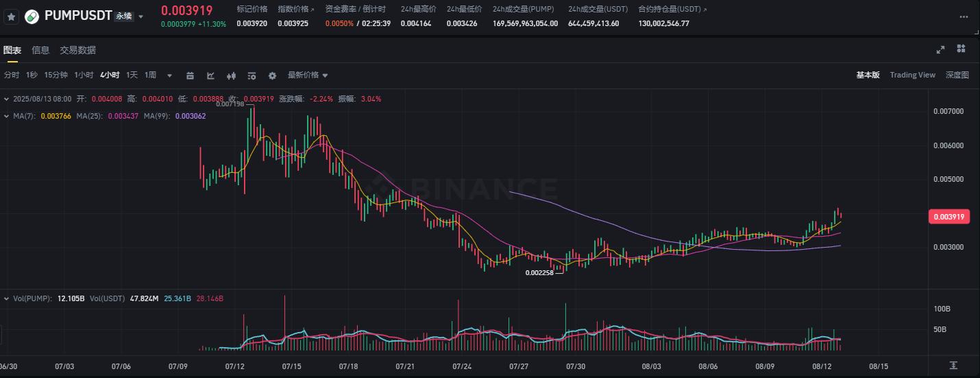980x378 pixels.
Task: Select the 1天 time interval
Action: click(x=132, y=75)
